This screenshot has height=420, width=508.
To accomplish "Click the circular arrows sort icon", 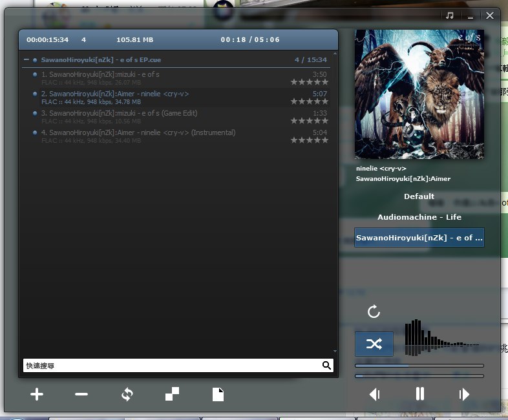I will point(127,394).
